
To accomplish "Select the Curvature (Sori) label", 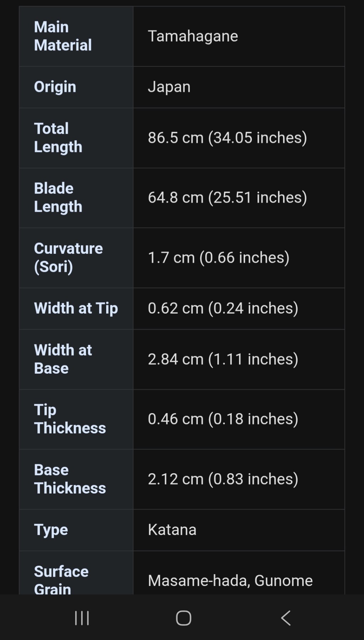I will (68, 257).
